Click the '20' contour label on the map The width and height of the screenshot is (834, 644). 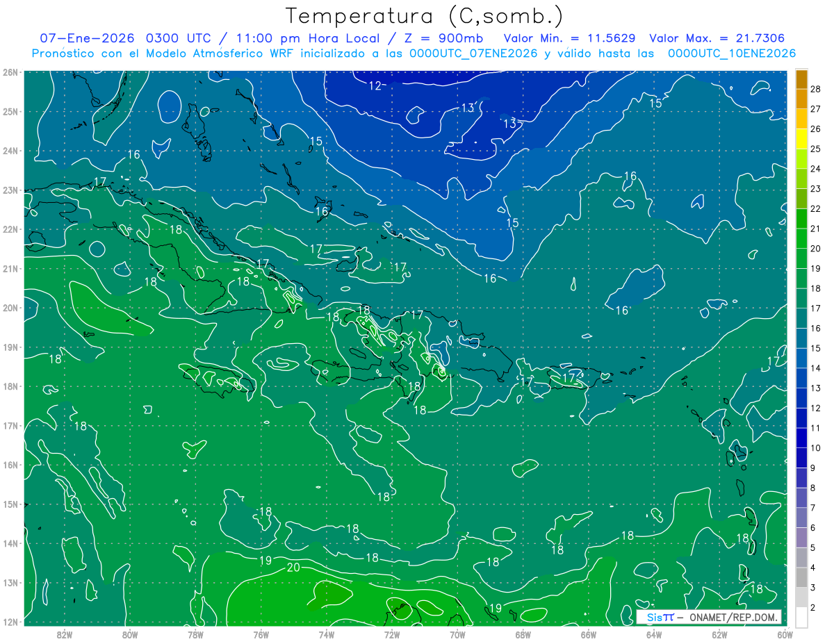tap(293, 568)
